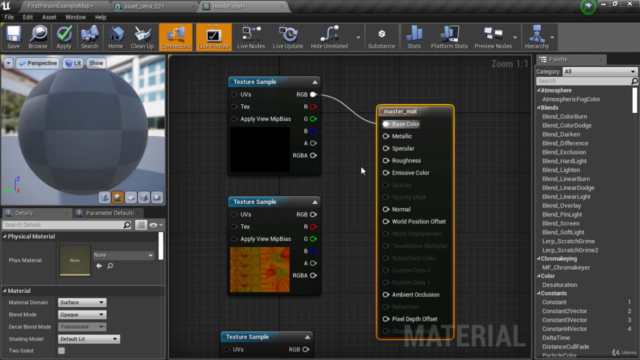Go Home in the material graph

pyautogui.click(x=116, y=37)
